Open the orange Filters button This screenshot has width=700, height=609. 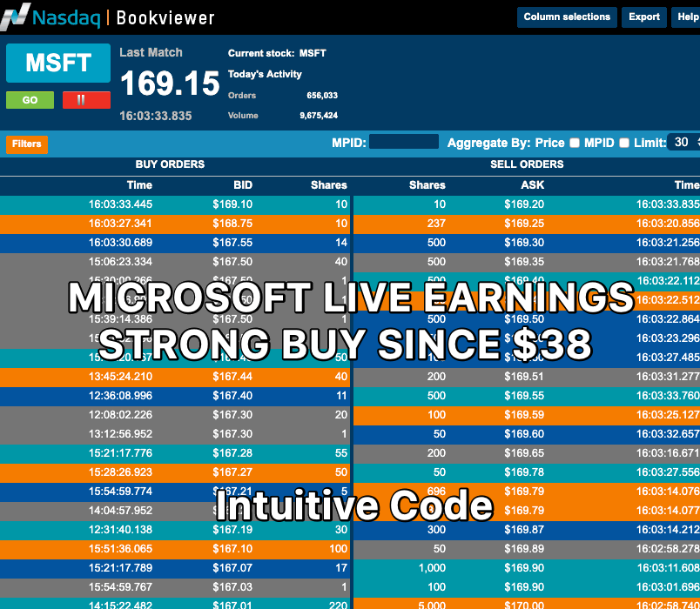click(x=27, y=144)
